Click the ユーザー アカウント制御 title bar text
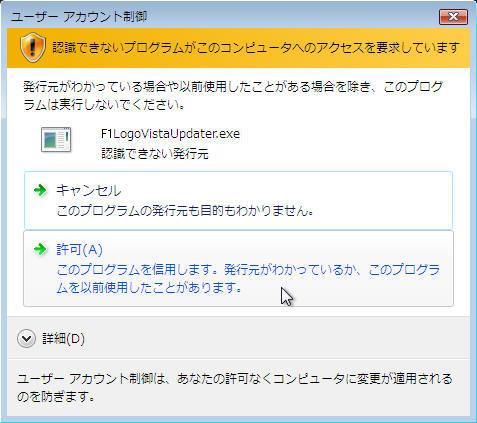This screenshot has height=423, width=477. (79, 16)
